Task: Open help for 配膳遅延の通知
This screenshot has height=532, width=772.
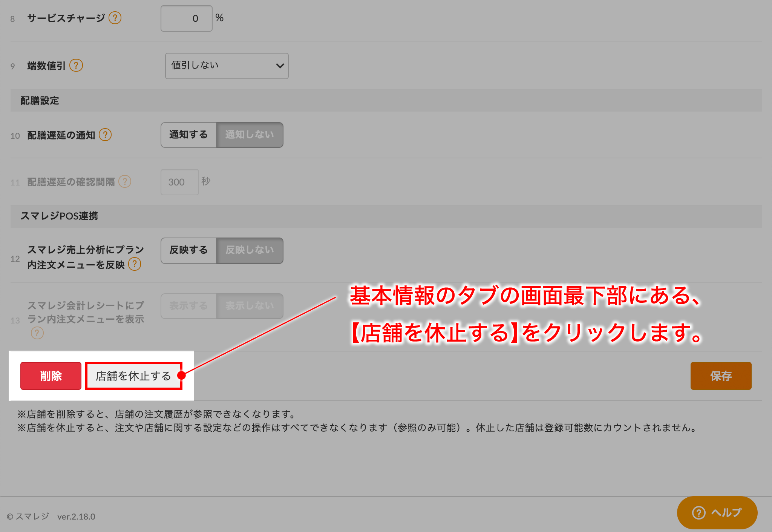Action: 106,135
